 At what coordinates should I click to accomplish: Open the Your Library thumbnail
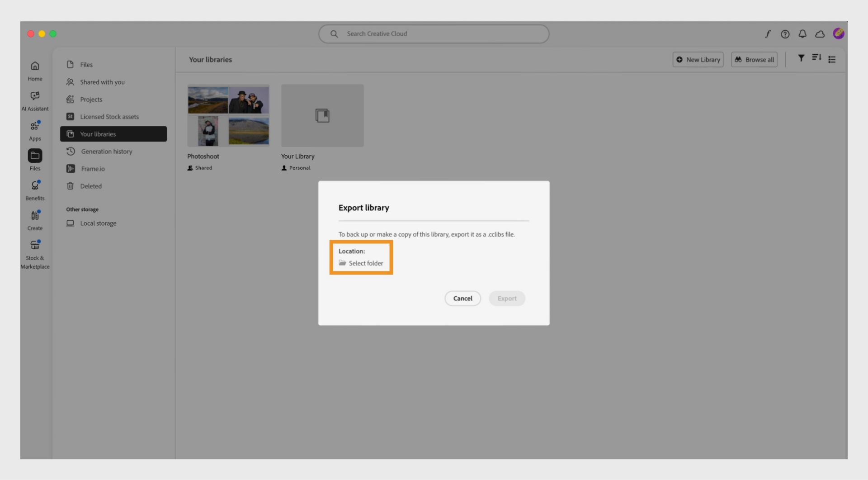[322, 115]
